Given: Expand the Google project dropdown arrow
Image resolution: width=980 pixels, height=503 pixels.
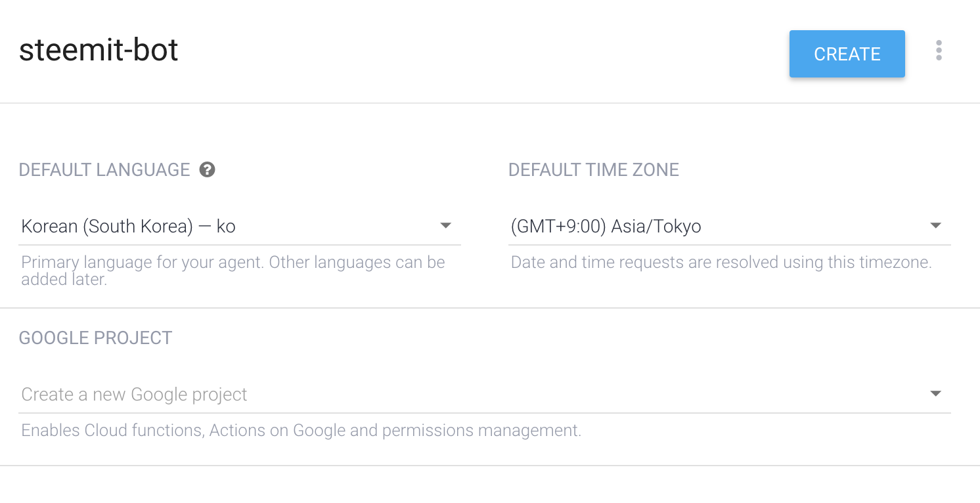Looking at the screenshot, I should pyautogui.click(x=935, y=394).
